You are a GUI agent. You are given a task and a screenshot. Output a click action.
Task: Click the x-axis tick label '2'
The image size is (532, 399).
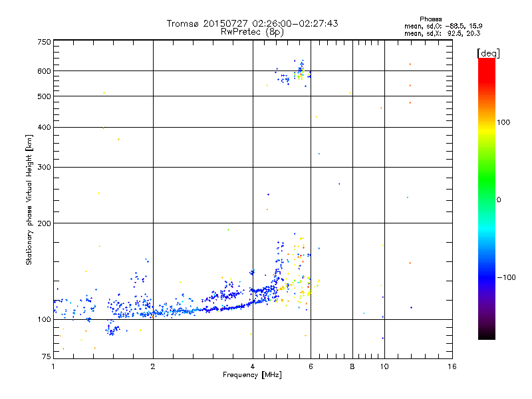pyautogui.click(x=153, y=366)
